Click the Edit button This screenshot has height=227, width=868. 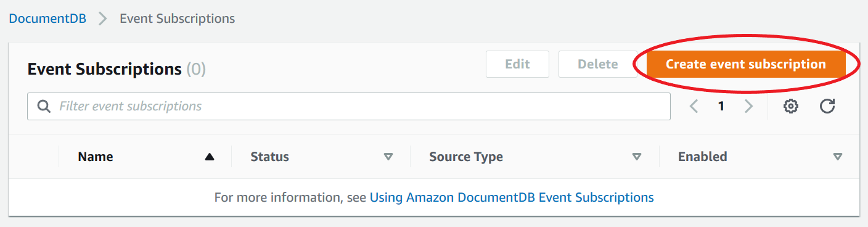tap(517, 64)
